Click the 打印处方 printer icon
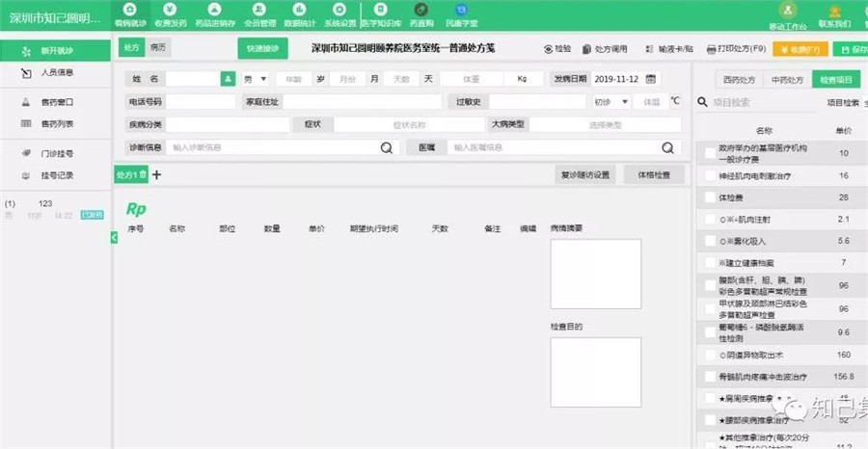 712,49
